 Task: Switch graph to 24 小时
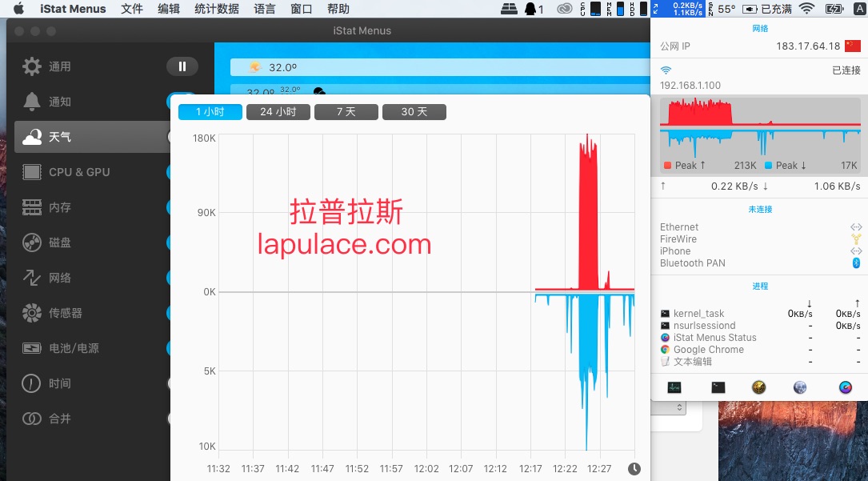tap(278, 112)
